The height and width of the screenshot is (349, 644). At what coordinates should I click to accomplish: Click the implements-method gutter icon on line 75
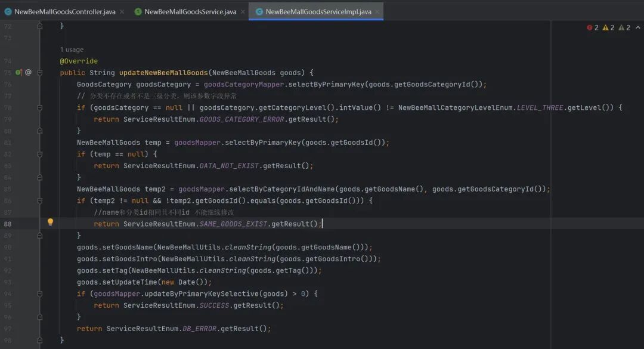pos(18,72)
